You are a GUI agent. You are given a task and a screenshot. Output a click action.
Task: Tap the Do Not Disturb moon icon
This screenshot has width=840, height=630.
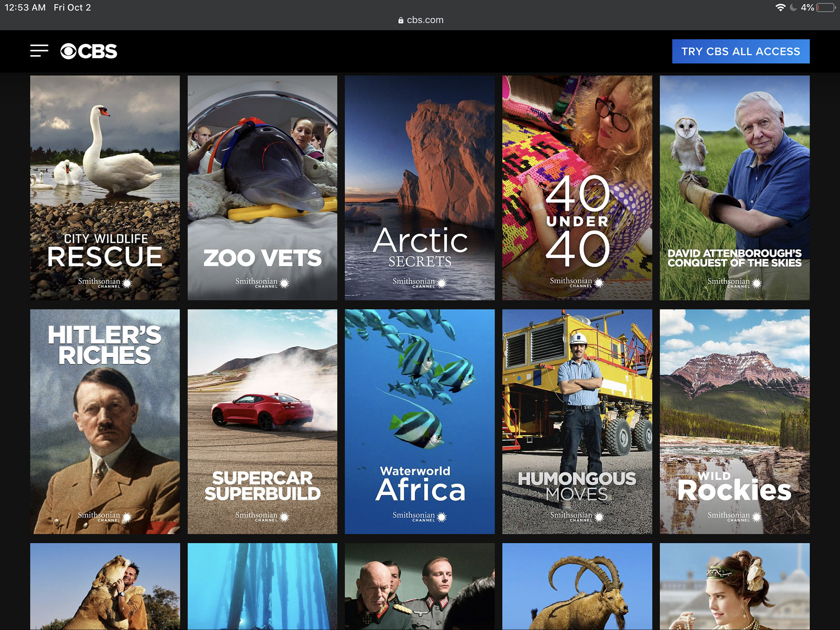coord(793,7)
